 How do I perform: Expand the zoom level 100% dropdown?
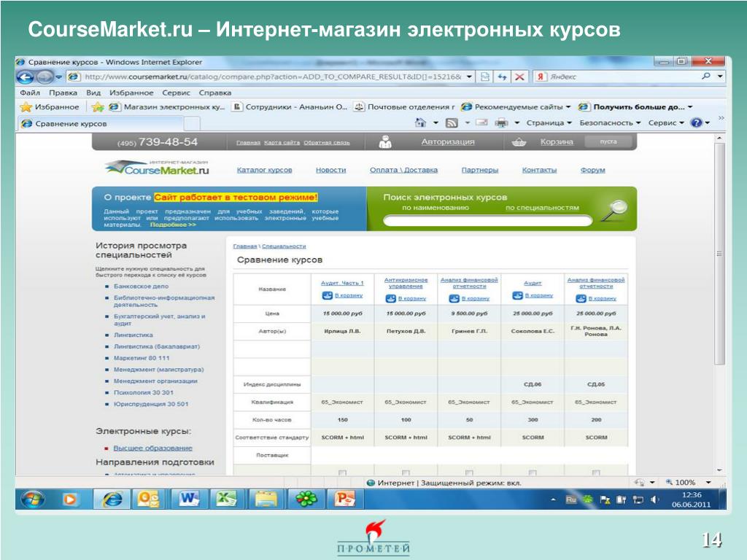(708, 483)
